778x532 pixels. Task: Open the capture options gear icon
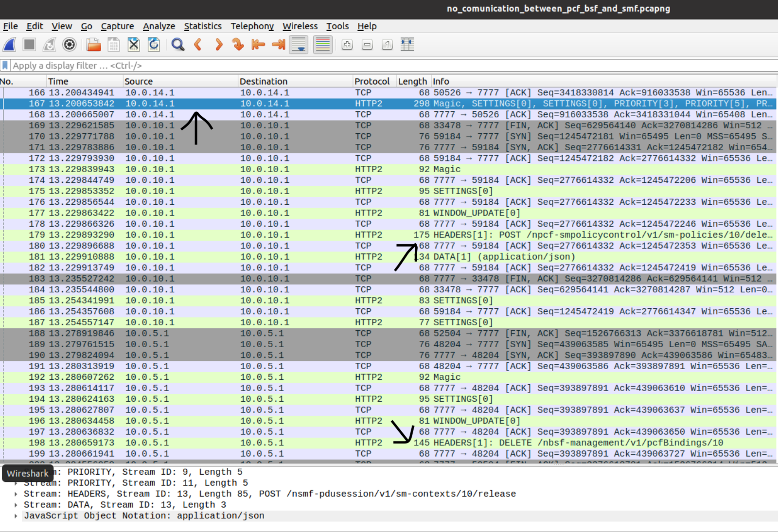click(70, 44)
